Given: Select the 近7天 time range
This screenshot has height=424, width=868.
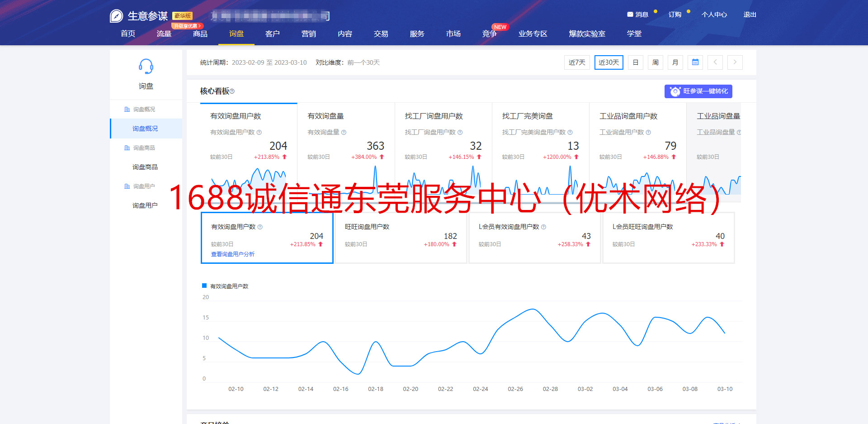Looking at the screenshot, I should (576, 62).
